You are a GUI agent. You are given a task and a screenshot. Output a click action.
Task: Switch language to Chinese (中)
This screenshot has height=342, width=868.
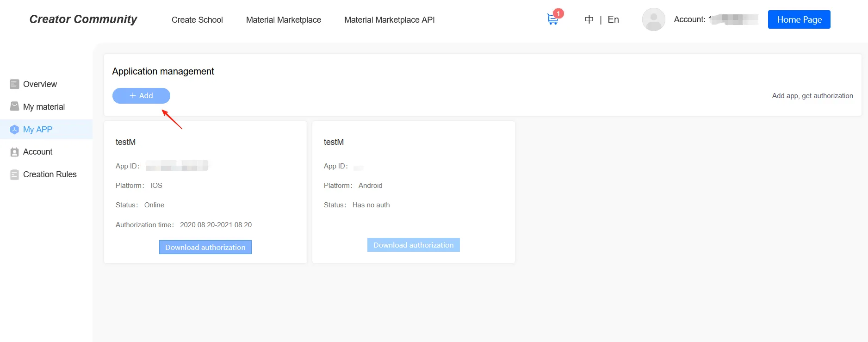[589, 19]
